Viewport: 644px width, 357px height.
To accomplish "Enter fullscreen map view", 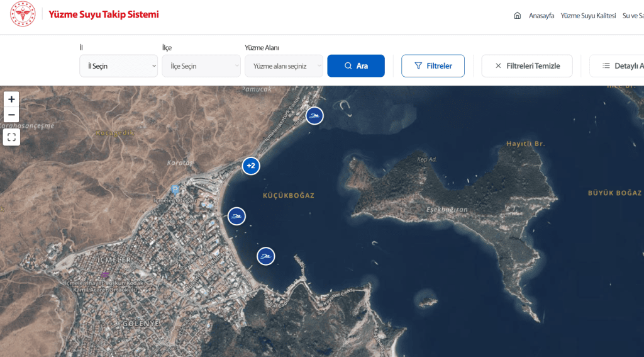I will pyautogui.click(x=11, y=137).
